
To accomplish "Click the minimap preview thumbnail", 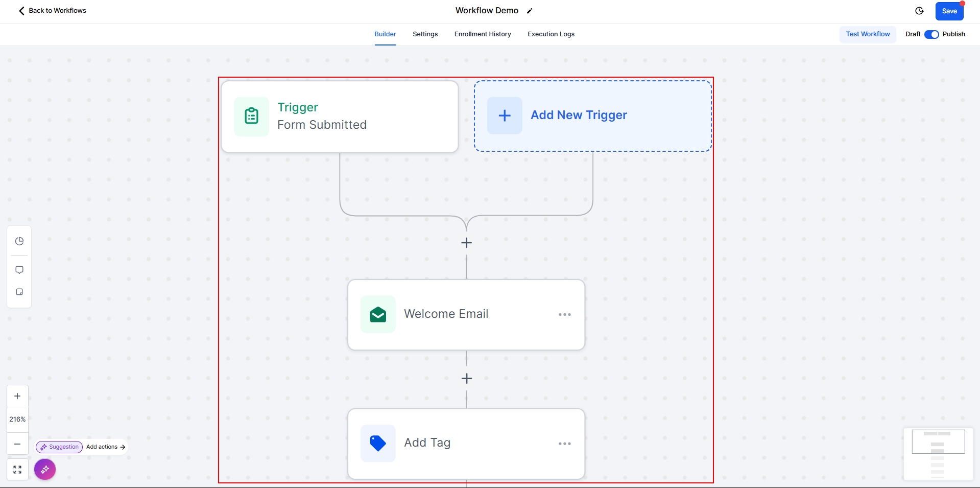I will [938, 454].
